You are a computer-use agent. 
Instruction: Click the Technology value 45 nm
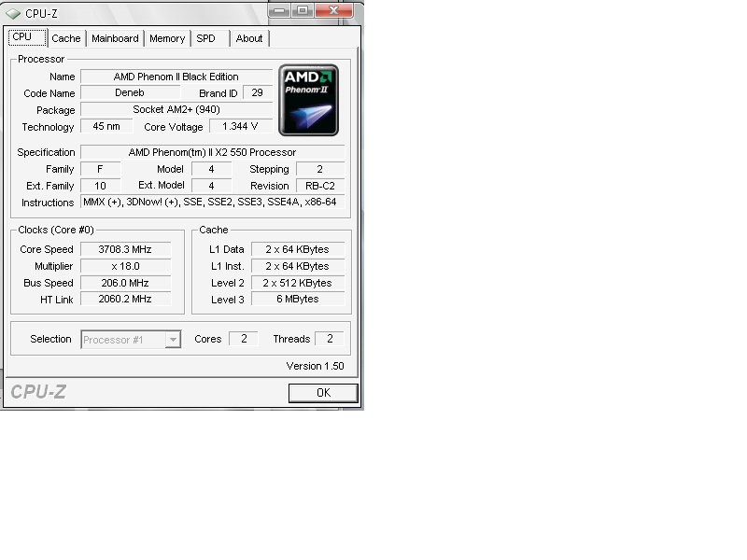click(106, 126)
